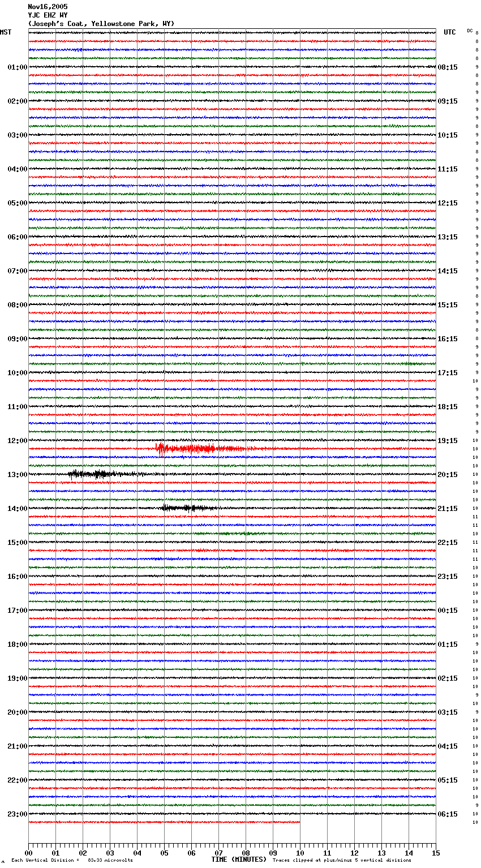Select the "21:00" MST time label
Screen dimensions: 481x868
pyautogui.click(x=18, y=746)
